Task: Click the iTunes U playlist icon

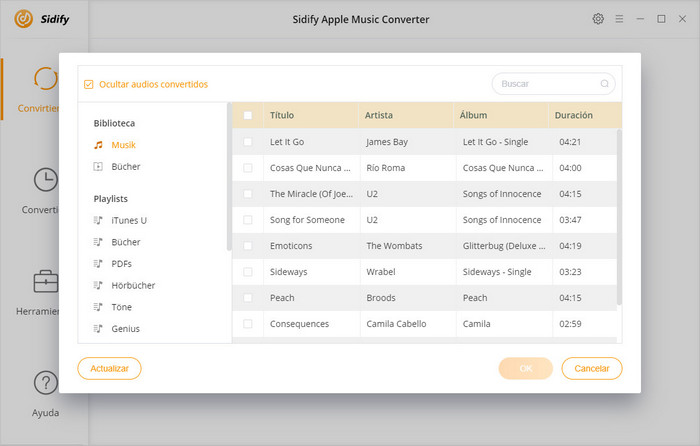Action: pyautogui.click(x=98, y=220)
